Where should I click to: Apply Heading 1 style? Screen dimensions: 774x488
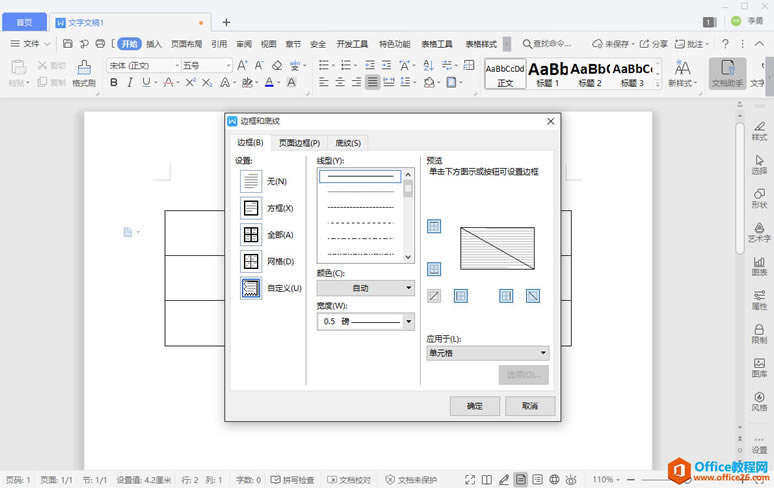click(548, 73)
